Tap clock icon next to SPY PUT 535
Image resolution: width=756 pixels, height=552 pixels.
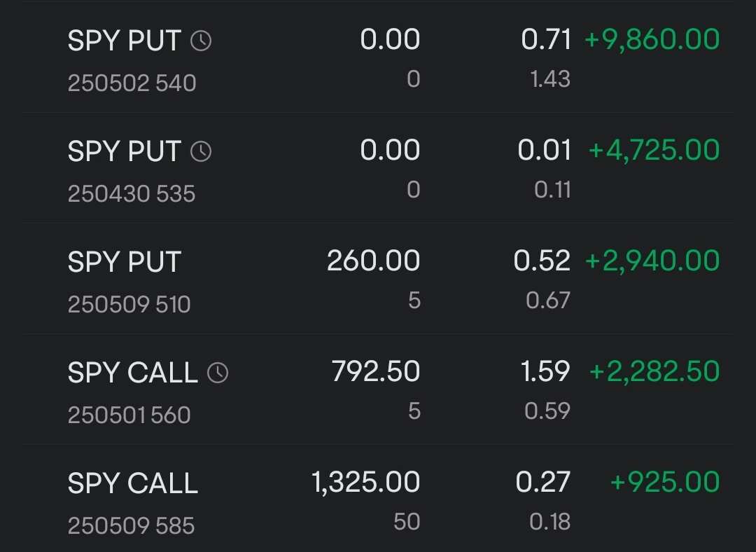[x=201, y=151]
